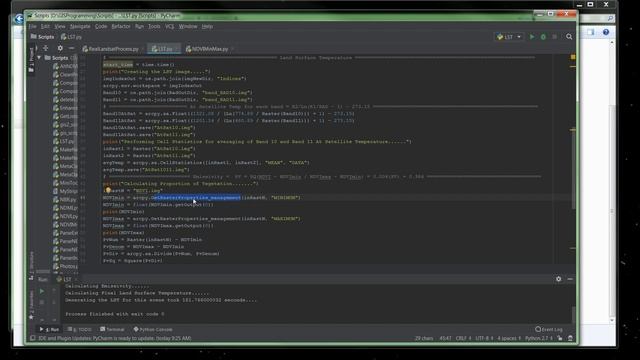Open the Refactor menu
Screen dimensions: 640x360
pyautogui.click(x=121, y=27)
